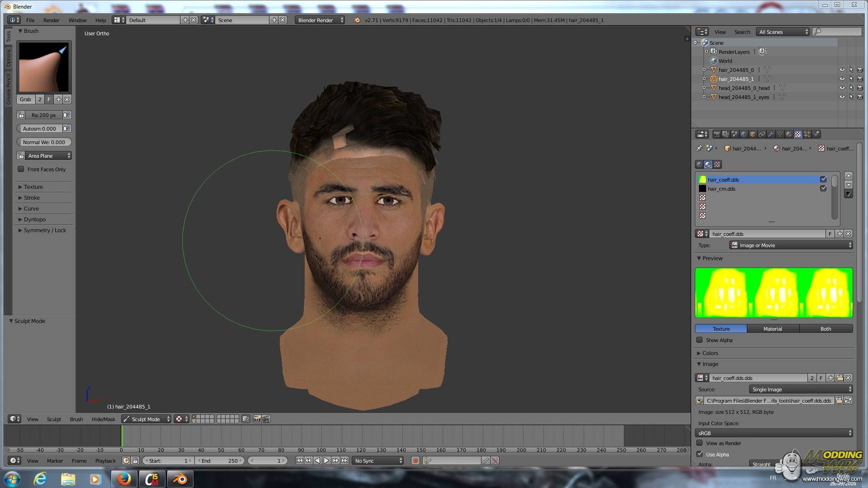Image resolution: width=868 pixels, height=488 pixels.
Task: Click the timeline record keyframe button
Action: 415,460
